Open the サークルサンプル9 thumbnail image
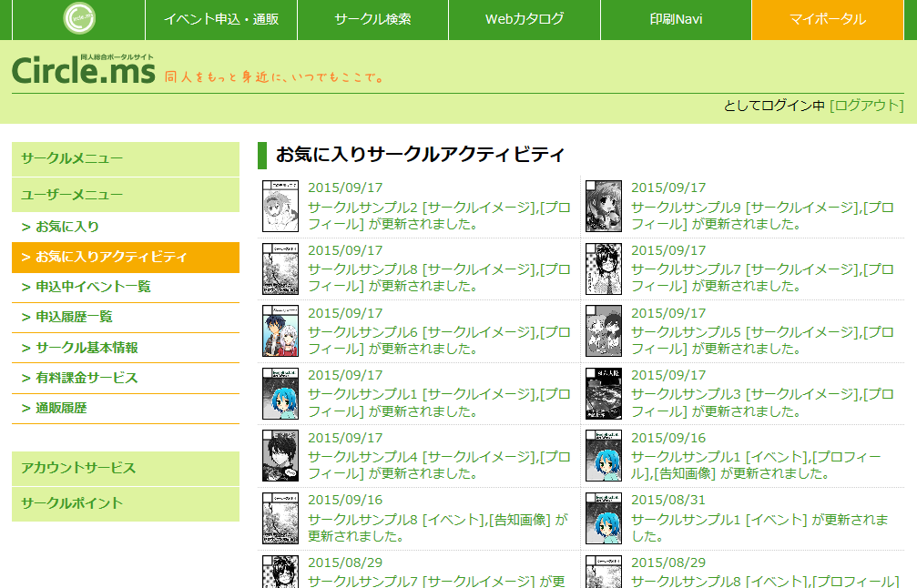This screenshot has width=917, height=588. click(604, 207)
